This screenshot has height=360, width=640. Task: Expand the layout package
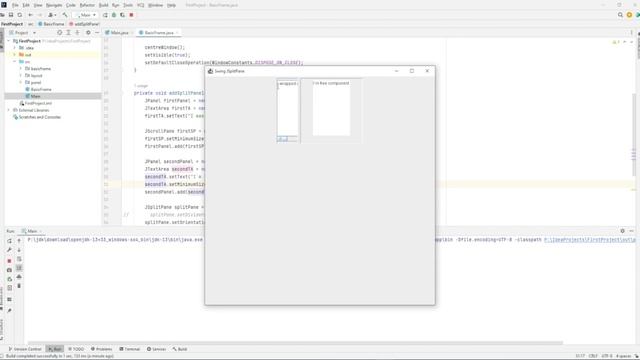pos(21,76)
